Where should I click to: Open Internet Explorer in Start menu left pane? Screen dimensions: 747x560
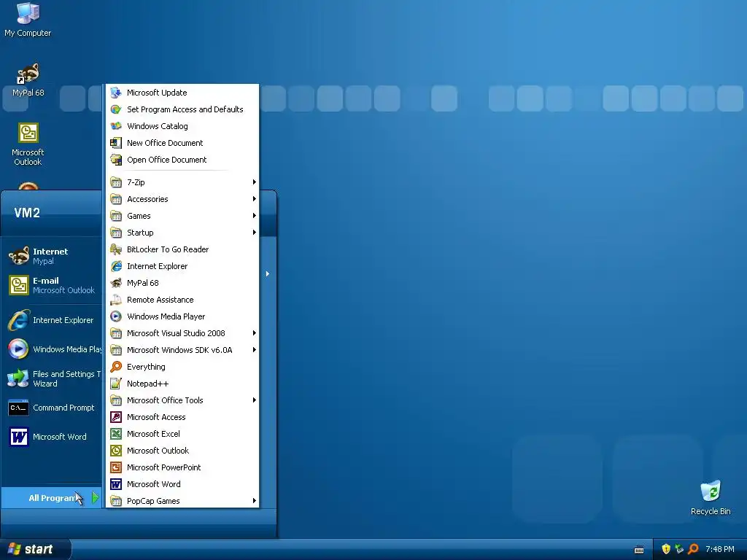[x=53, y=320]
